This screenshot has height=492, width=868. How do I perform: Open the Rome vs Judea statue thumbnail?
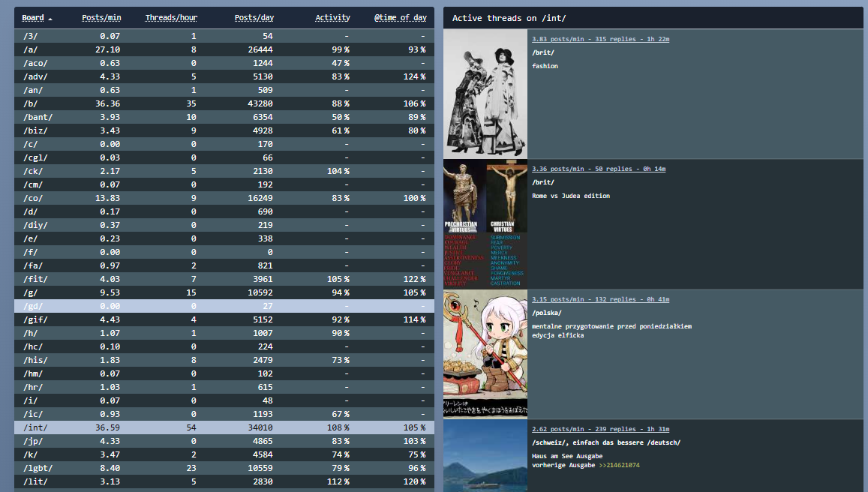(485, 224)
